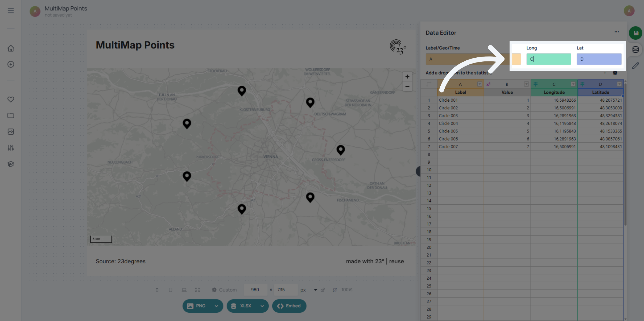The height and width of the screenshot is (321, 644).
Task: Click the map marker near Fischamend
Action: click(310, 197)
